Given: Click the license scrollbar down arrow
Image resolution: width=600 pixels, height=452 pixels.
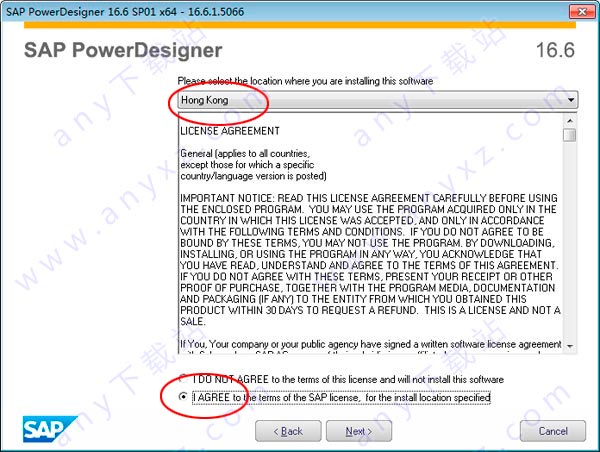Looking at the screenshot, I should 570,346.
